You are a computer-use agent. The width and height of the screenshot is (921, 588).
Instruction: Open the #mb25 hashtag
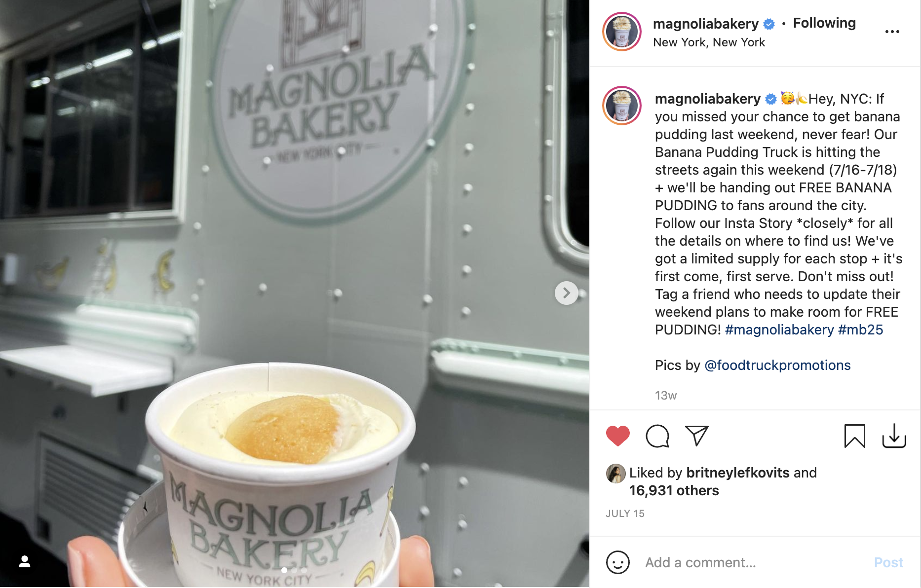point(860,330)
